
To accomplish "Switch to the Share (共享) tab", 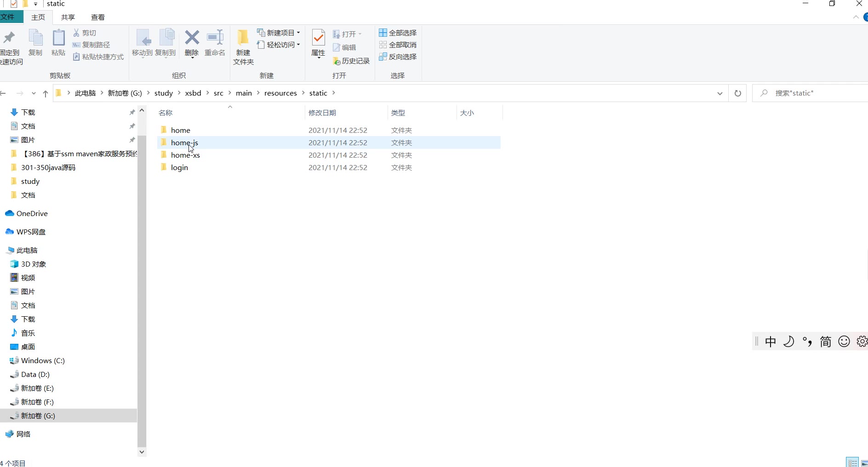I will click(x=68, y=17).
